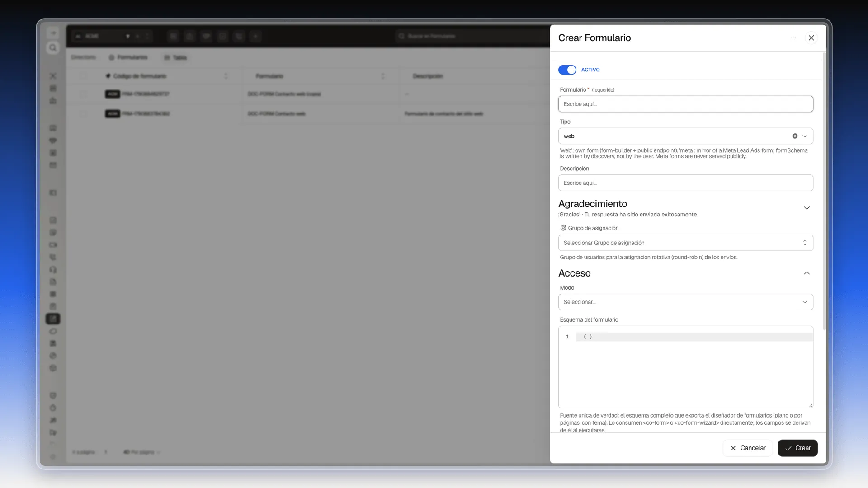
Task: Expand the Agradecimiento section chevron
Action: point(807,208)
